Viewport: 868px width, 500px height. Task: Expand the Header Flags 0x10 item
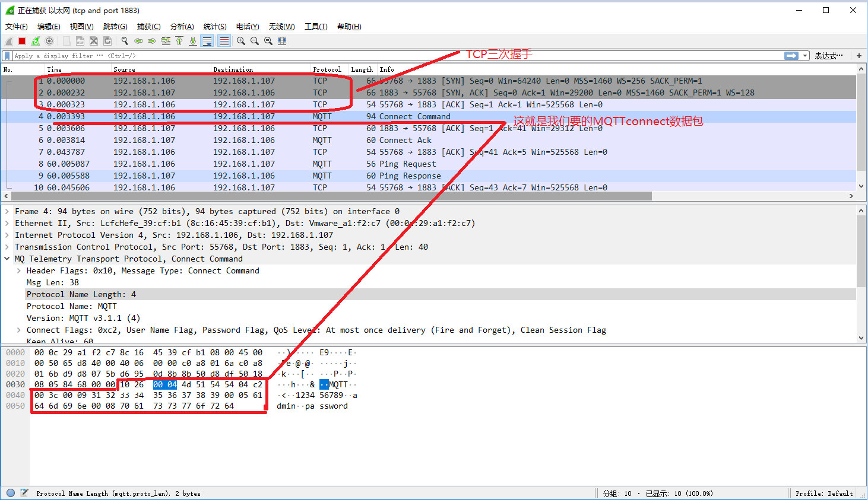pyautogui.click(x=19, y=270)
